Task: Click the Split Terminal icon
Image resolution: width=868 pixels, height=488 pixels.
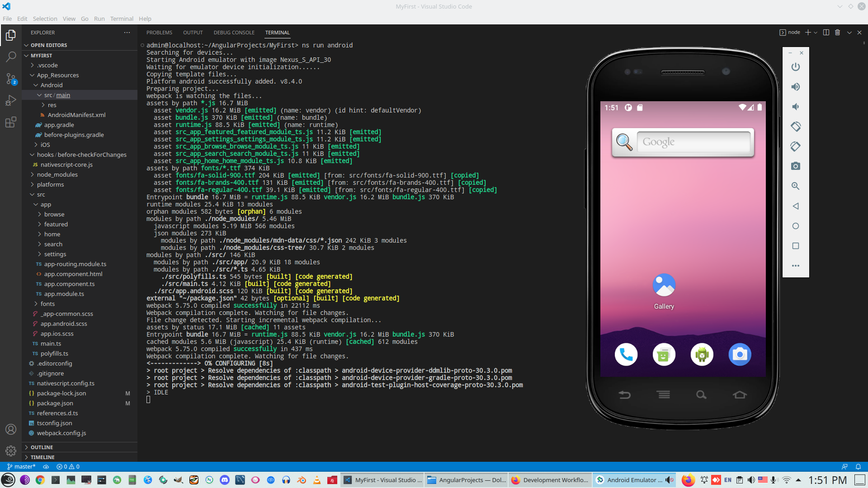Action: click(826, 33)
